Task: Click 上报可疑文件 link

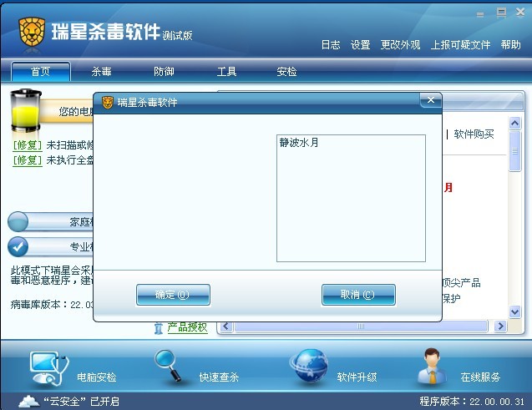Action: coord(460,45)
